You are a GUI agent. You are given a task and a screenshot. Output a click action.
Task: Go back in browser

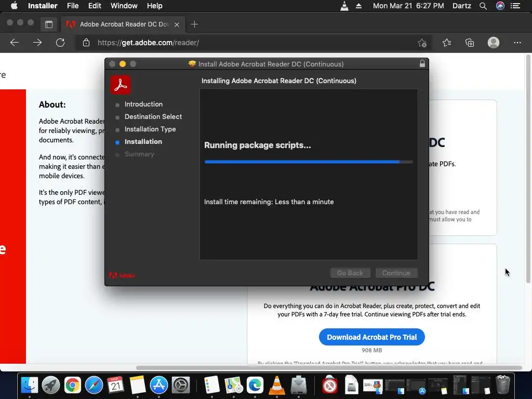[x=15, y=43]
